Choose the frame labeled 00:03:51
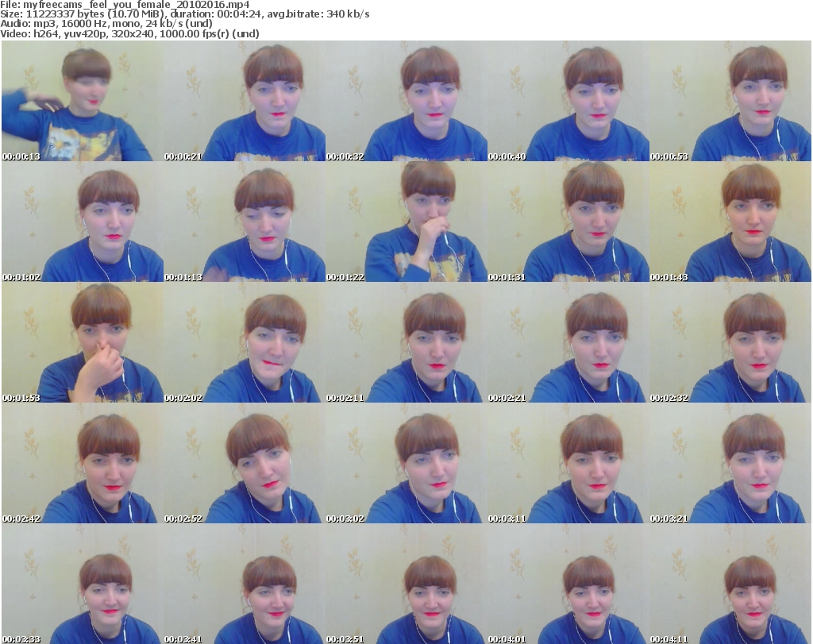 (406, 584)
